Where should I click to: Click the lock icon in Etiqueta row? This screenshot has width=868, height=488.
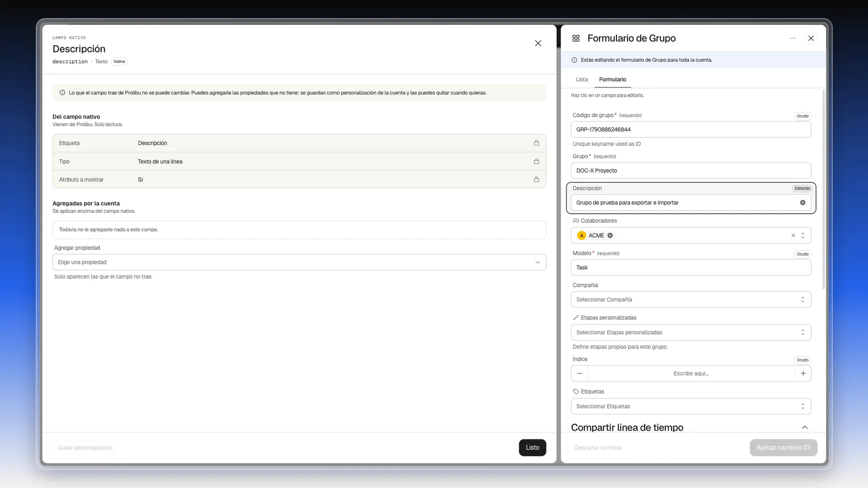(x=536, y=143)
